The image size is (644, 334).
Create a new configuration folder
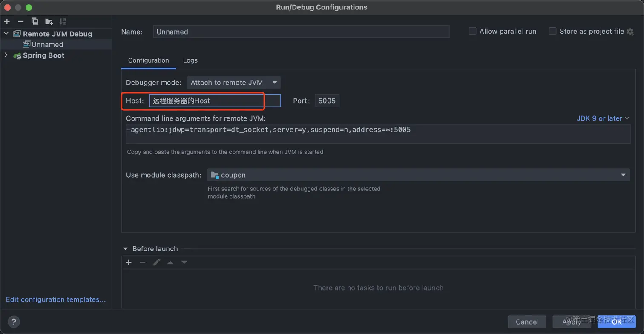(x=49, y=21)
